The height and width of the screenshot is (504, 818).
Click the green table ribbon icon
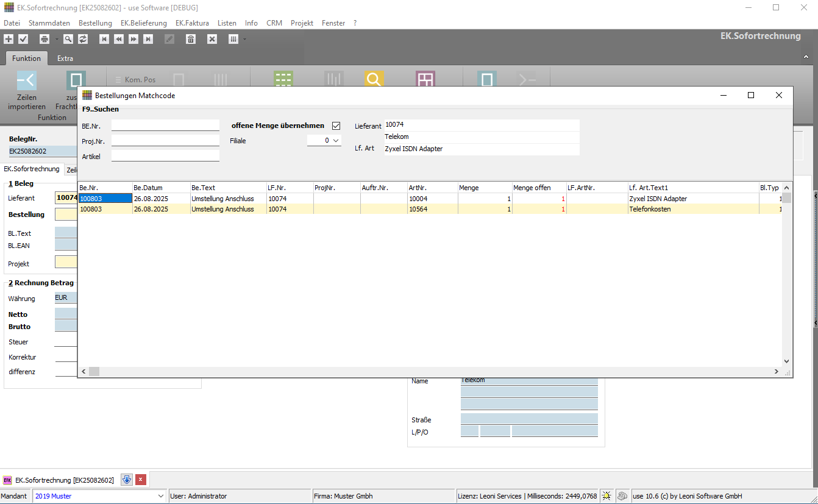(x=283, y=79)
